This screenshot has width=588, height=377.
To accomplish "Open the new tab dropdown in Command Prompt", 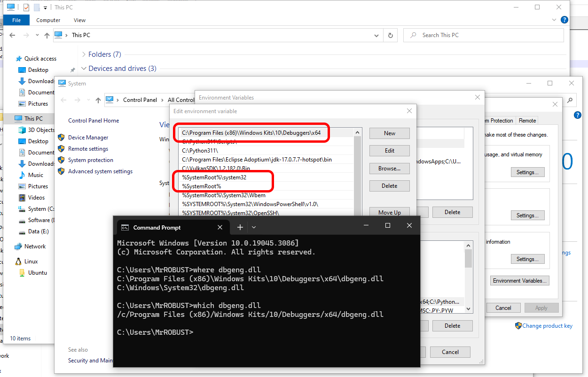I will pyautogui.click(x=253, y=226).
